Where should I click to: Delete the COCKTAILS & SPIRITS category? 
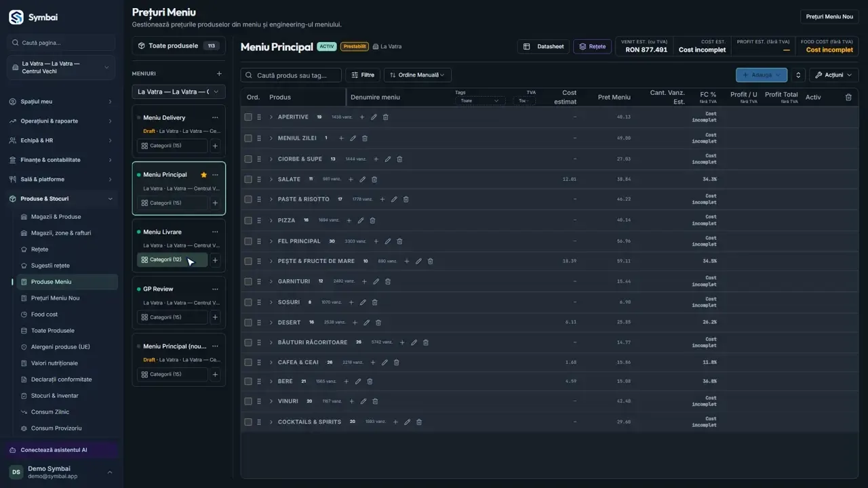pos(419,422)
